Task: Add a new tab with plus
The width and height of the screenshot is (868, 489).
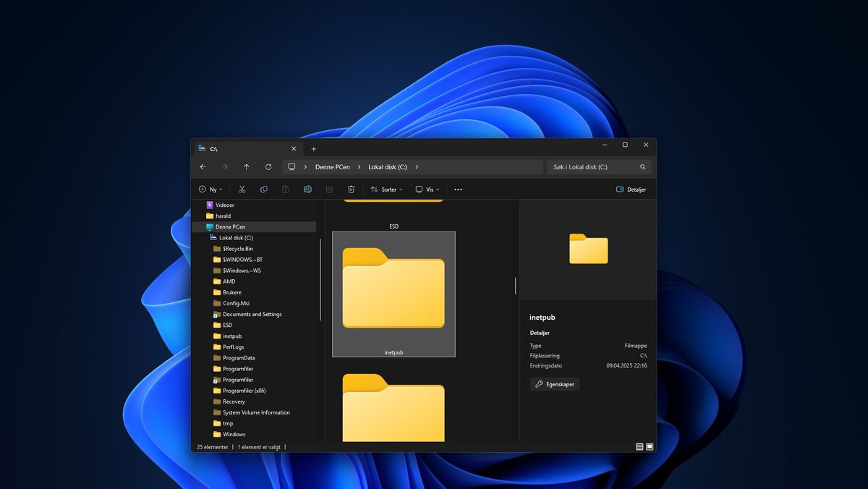Action: (x=313, y=149)
